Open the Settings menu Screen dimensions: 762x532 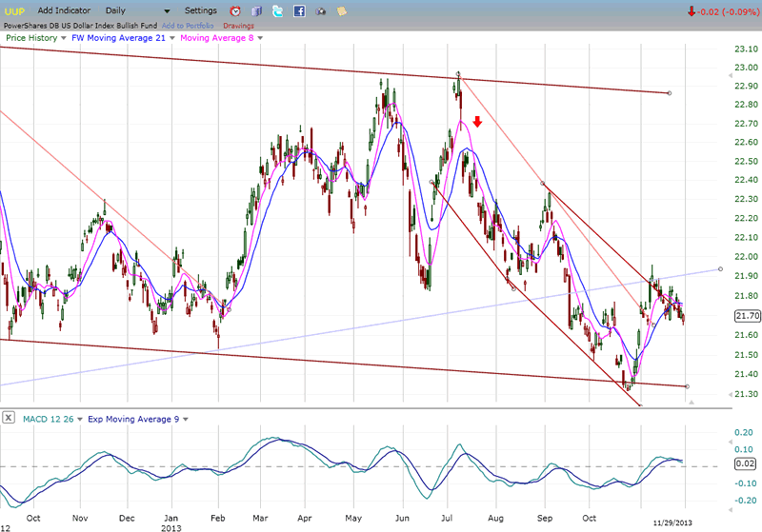200,10
